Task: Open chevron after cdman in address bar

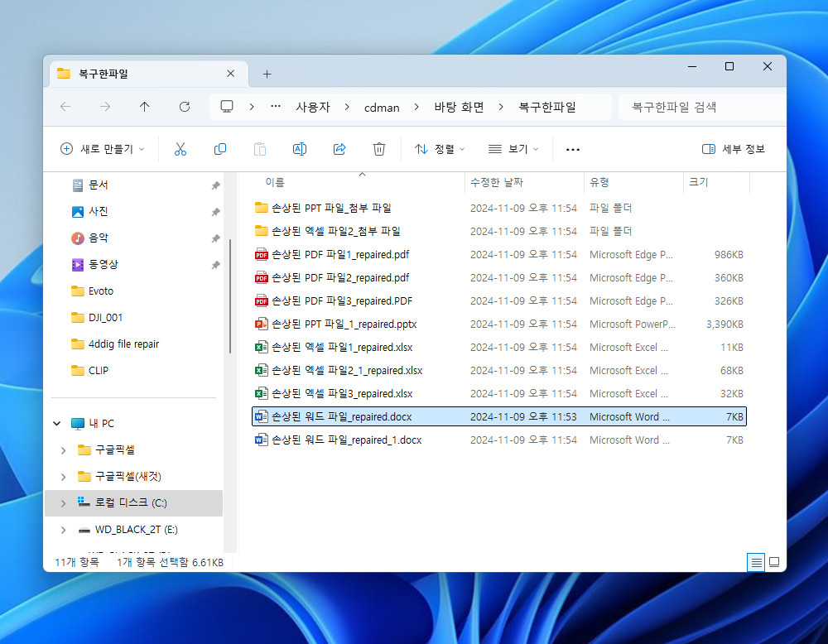Action: pos(416,107)
